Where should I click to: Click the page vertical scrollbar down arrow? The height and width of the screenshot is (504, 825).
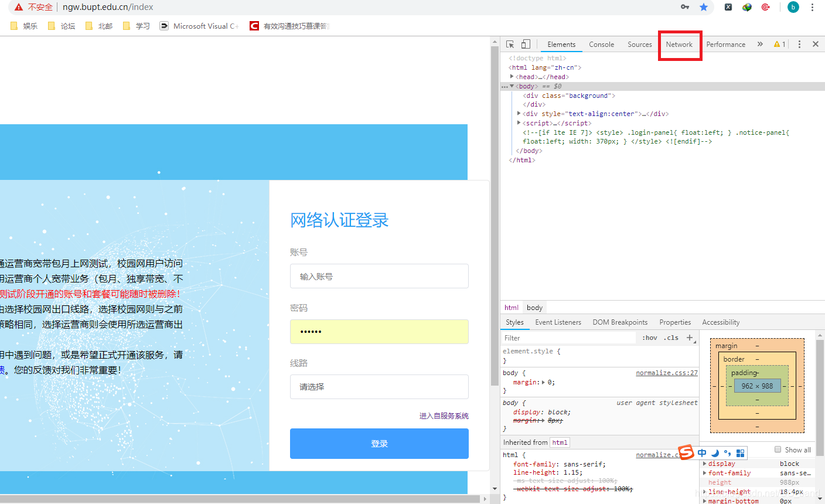[x=495, y=488]
